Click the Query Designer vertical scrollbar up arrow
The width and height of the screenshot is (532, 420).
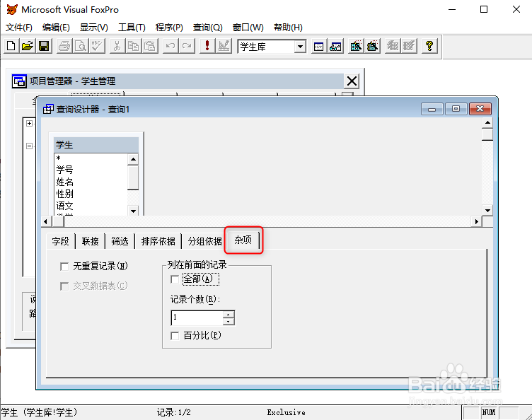[x=487, y=123]
